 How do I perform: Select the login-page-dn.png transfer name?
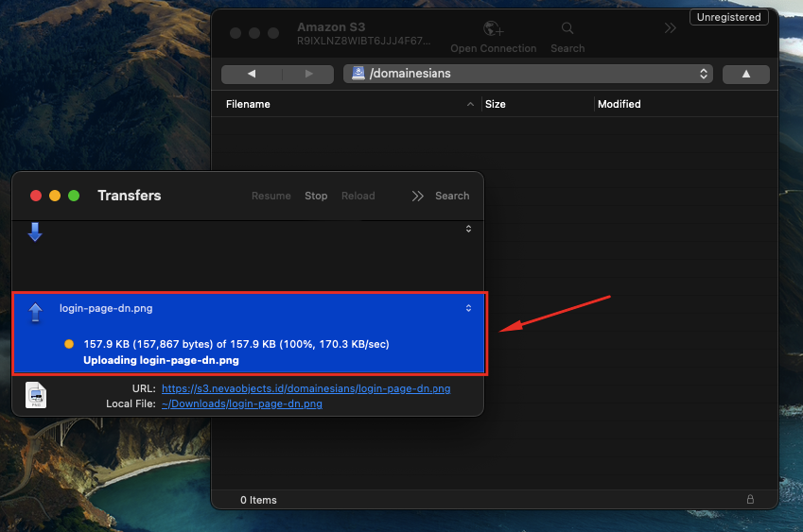click(x=106, y=308)
